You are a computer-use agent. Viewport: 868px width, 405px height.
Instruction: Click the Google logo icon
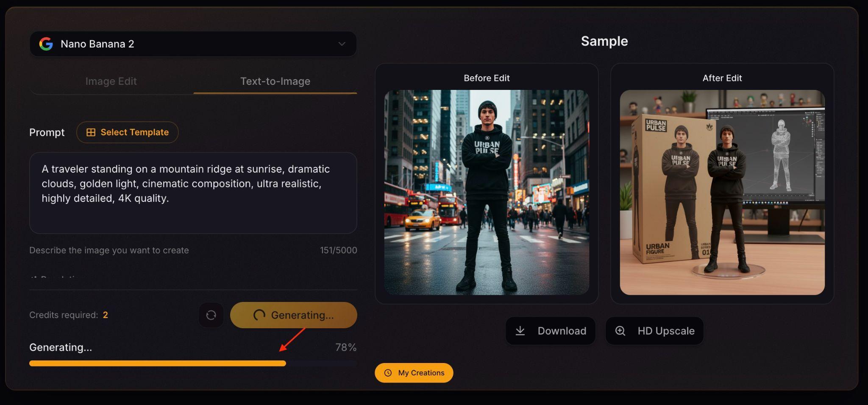coord(46,44)
